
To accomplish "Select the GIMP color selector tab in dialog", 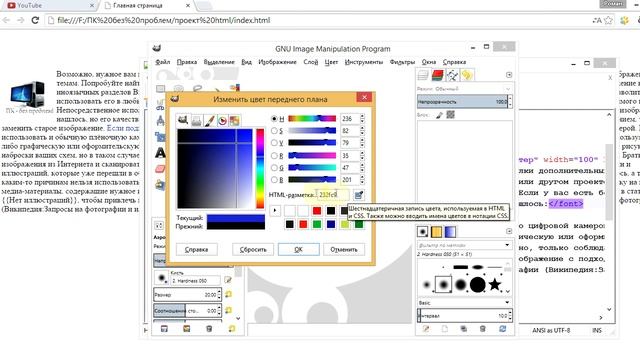I will click(182, 120).
